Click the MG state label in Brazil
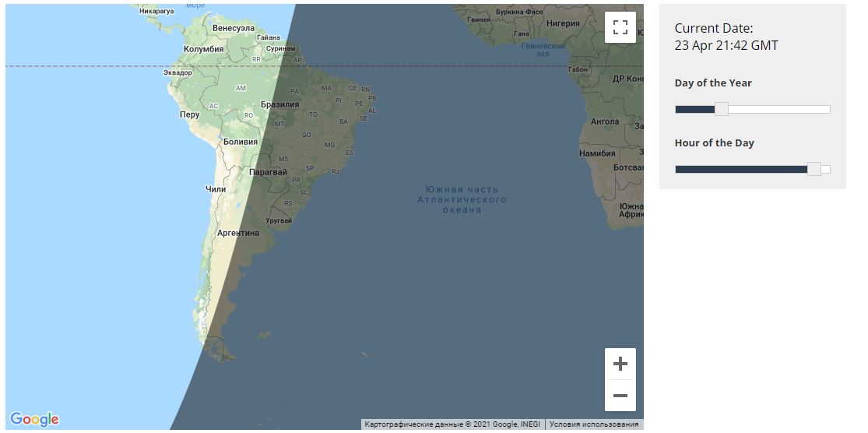 pyautogui.click(x=330, y=145)
